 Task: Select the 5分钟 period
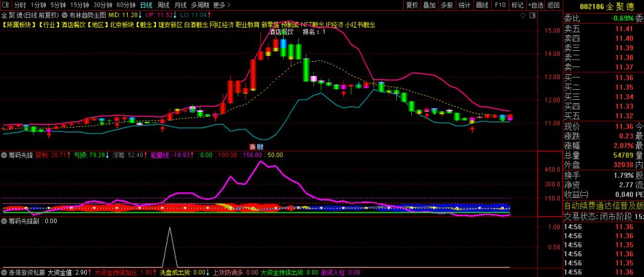[58, 5]
